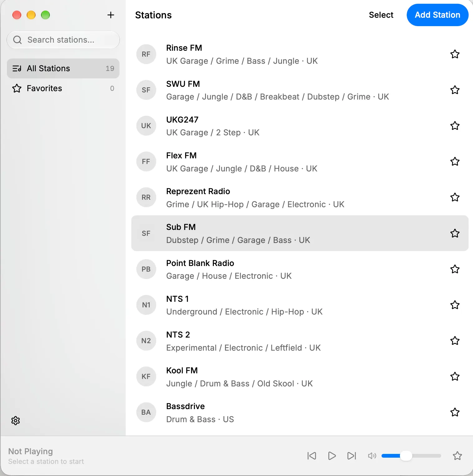
Task: Start playback with the play button
Action: coord(332,456)
